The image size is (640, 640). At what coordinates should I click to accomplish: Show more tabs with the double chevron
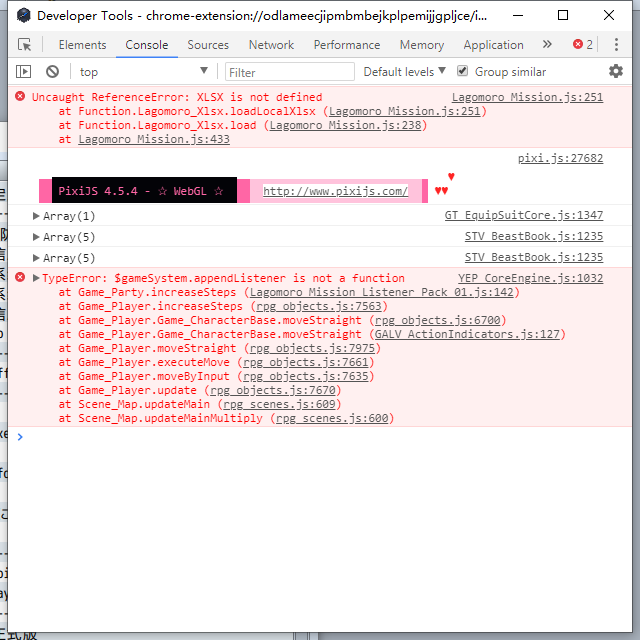coord(547,44)
